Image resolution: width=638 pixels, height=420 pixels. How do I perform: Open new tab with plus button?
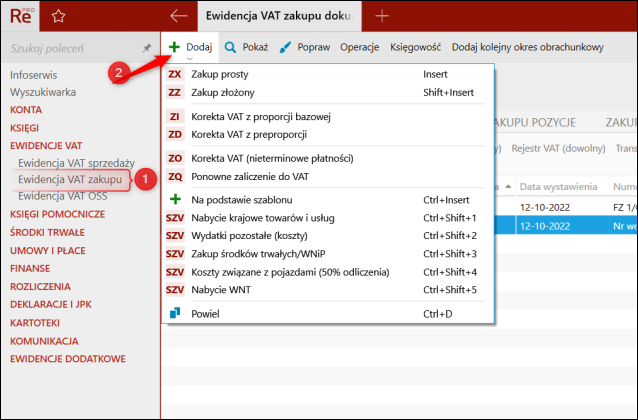coord(381,15)
